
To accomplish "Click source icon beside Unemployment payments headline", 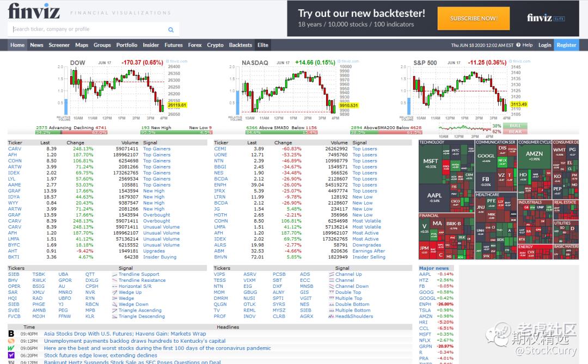I will click(11, 341).
